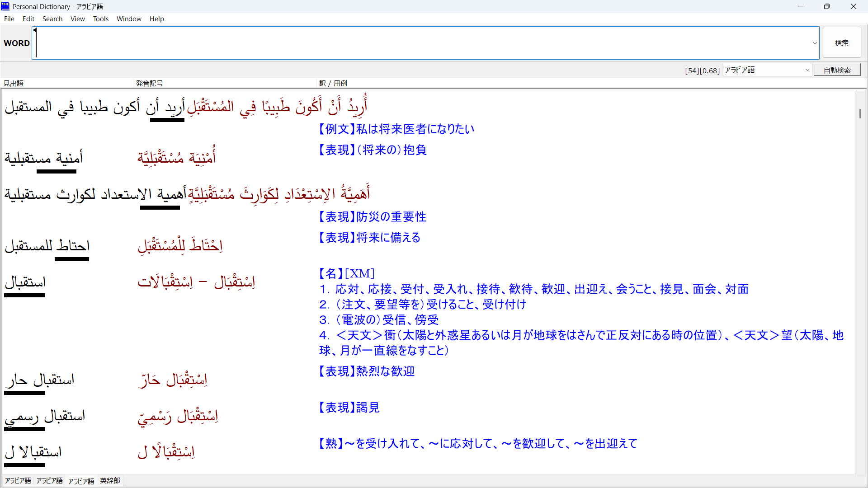Select the استقبال headword entry
Screen dimensions: 868x488
pyautogui.click(x=25, y=282)
